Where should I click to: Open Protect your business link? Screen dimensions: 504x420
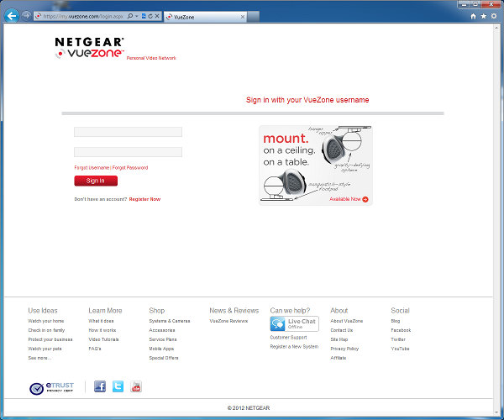(x=50, y=339)
